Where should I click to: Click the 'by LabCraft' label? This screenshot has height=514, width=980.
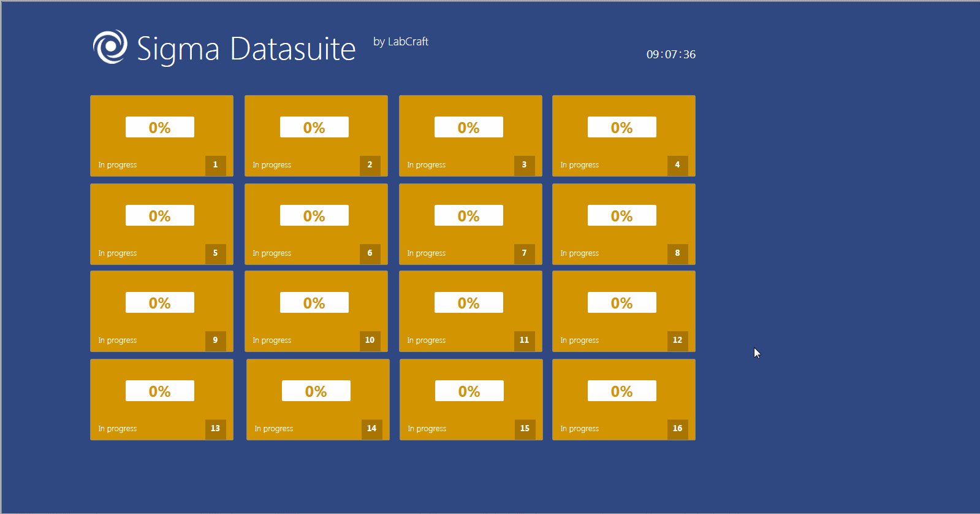coord(401,42)
